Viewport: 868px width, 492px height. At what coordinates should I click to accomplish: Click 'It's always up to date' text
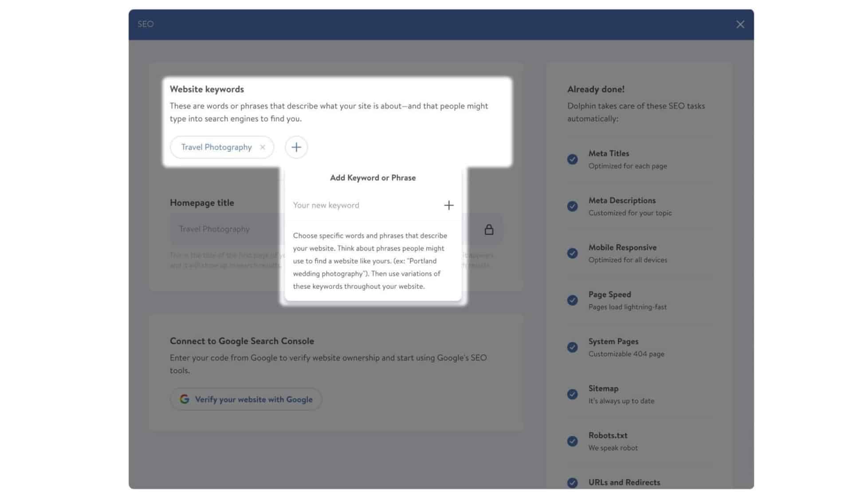tap(621, 401)
